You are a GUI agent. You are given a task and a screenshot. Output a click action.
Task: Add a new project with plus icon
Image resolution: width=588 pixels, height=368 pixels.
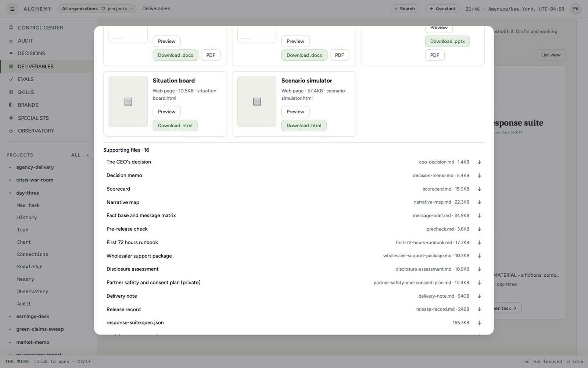coord(88,155)
